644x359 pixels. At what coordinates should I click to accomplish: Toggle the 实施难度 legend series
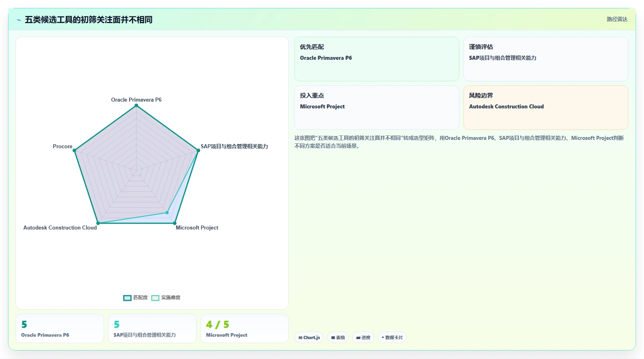coord(166,298)
